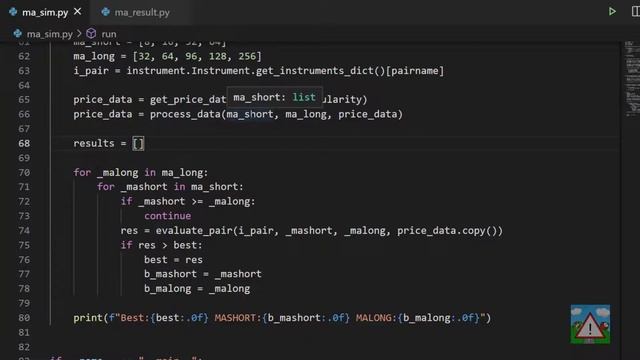Screen dimensions: 640x360
Task: Click Python icon in breadcrumb bar
Action: point(18,33)
